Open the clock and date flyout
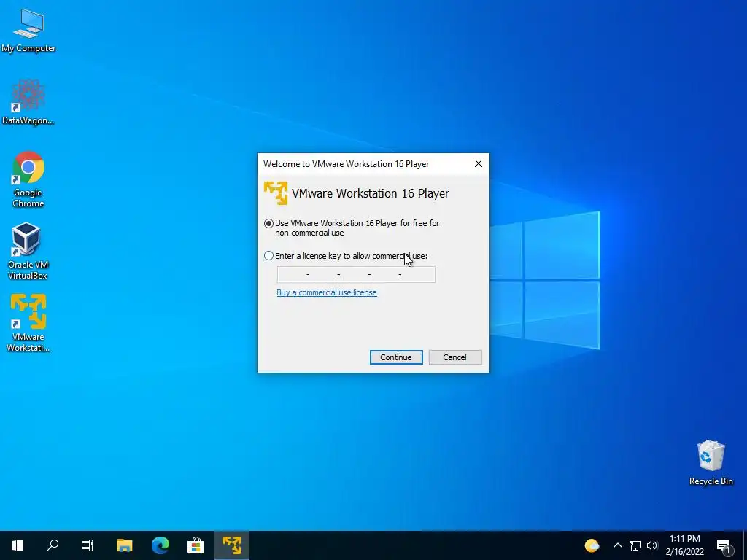This screenshot has height=560, width=747. pyautogui.click(x=685, y=545)
